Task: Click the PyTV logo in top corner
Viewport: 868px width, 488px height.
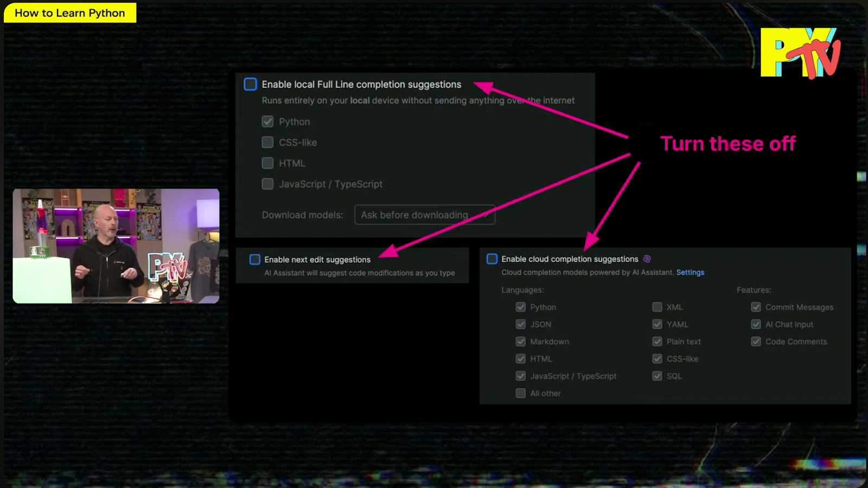Action: coord(800,53)
